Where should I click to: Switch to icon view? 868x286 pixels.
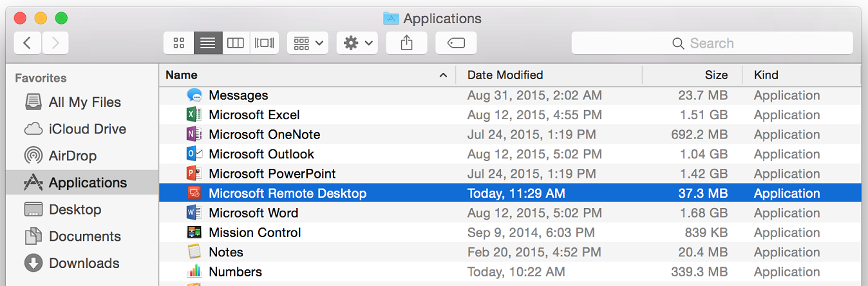(x=179, y=43)
